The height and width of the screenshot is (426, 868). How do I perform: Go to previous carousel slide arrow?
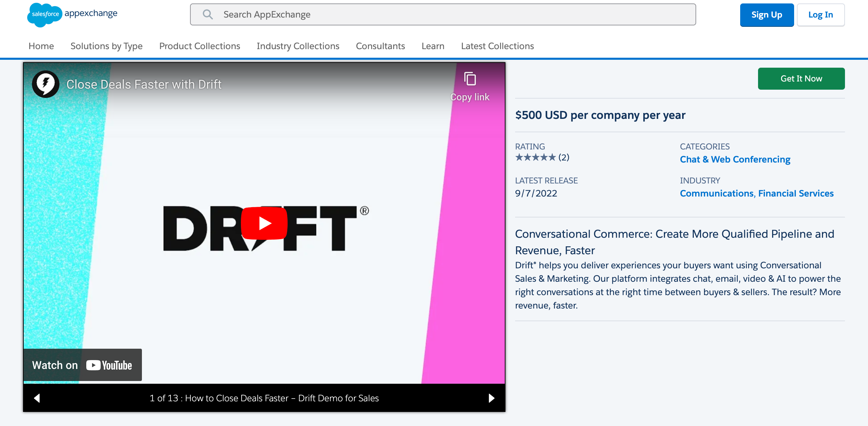coord(37,398)
